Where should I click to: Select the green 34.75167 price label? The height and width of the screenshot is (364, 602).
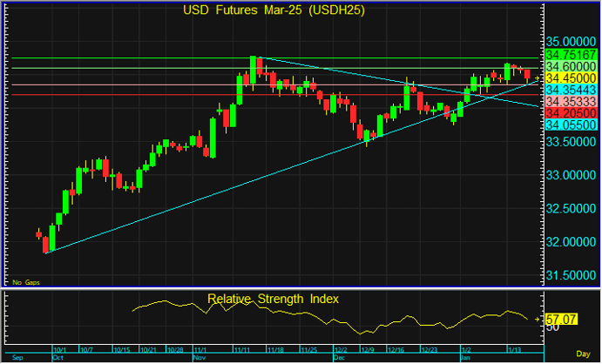click(571, 54)
